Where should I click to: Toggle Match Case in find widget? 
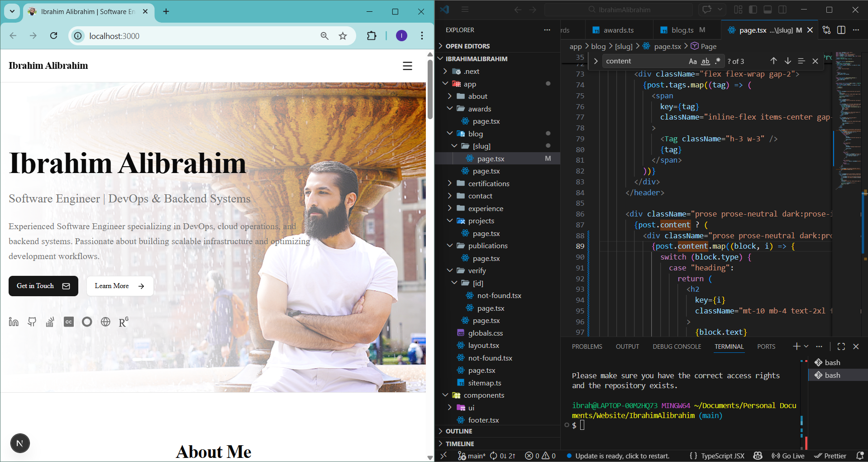692,61
